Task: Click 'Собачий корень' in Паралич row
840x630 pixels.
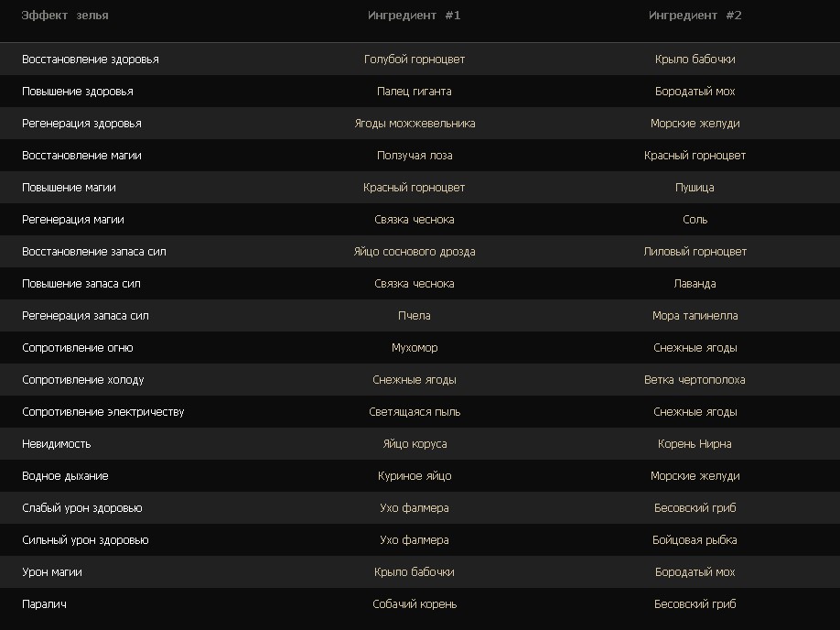Action: point(415,604)
